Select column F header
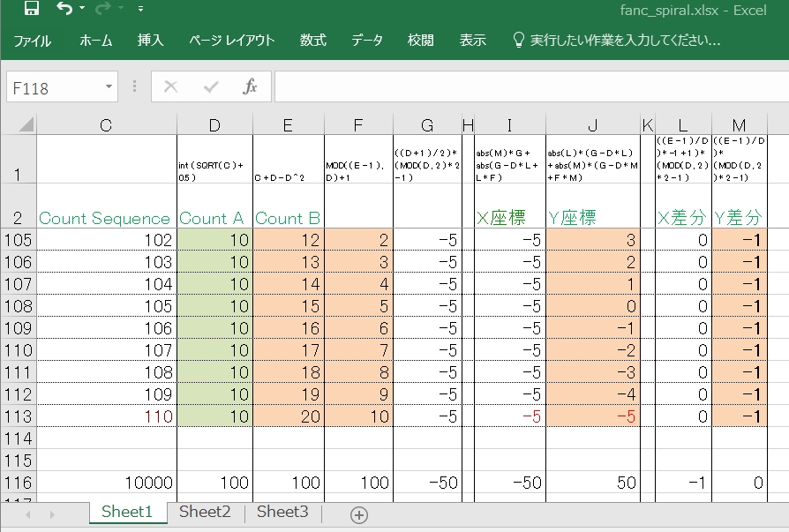This screenshot has height=532, width=789. click(x=358, y=124)
